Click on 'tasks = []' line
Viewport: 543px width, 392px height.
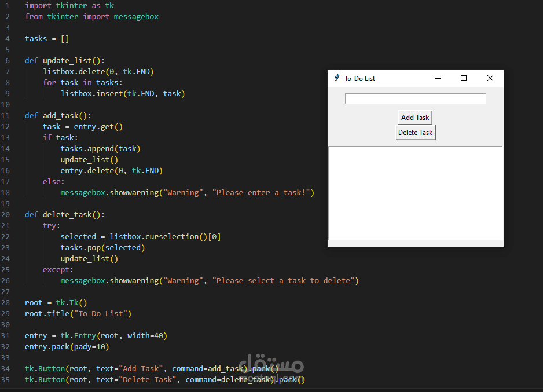click(47, 39)
